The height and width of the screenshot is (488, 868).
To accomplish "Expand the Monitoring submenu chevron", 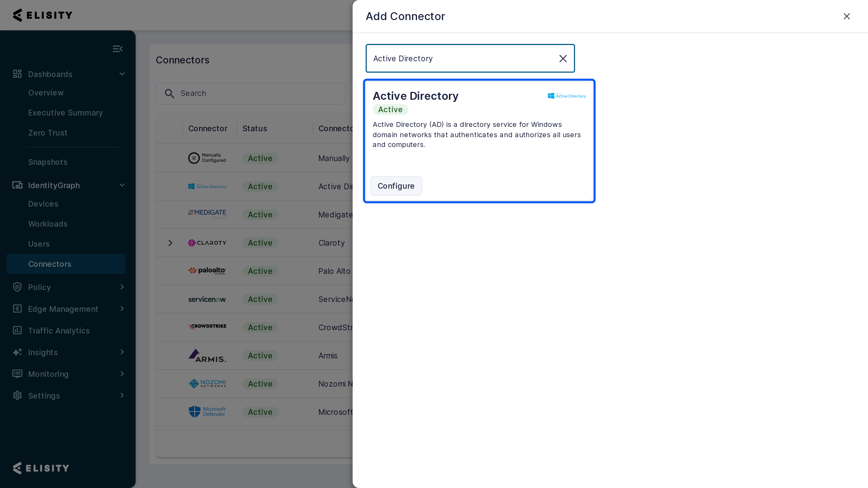I will 122,374.
